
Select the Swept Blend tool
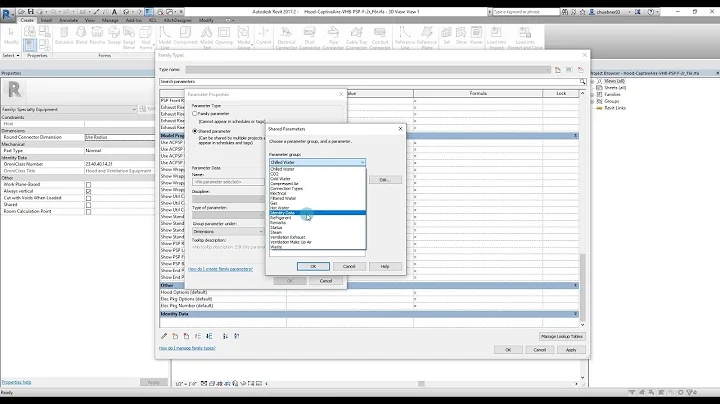pos(129,38)
